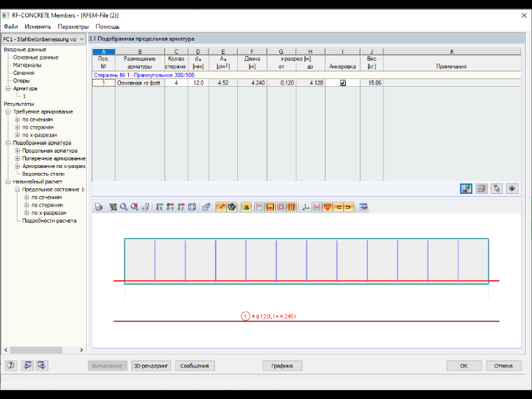The image size is (532, 399).
Task: Click the handshake icon ending the graphic toolbar
Action: (x=363, y=207)
